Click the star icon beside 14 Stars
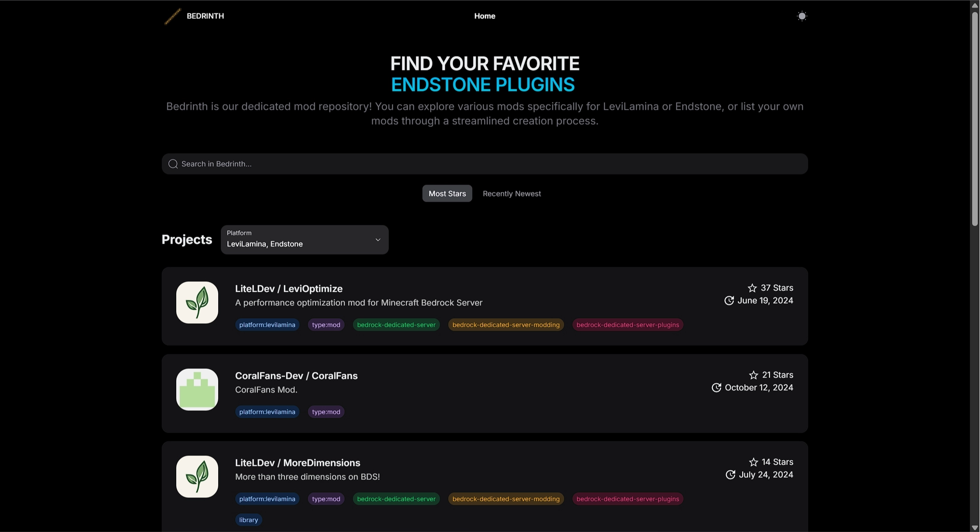Viewport: 980px width, 532px height. point(753,462)
